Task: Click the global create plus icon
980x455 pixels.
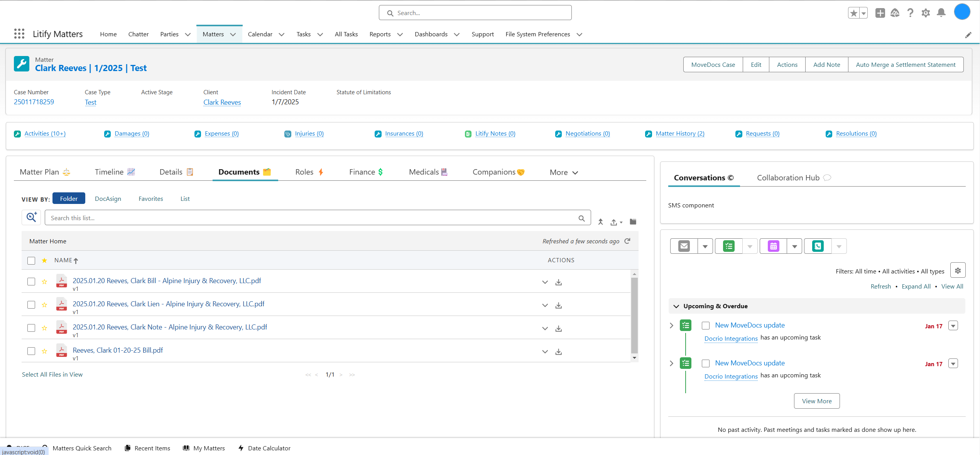Action: coord(880,13)
